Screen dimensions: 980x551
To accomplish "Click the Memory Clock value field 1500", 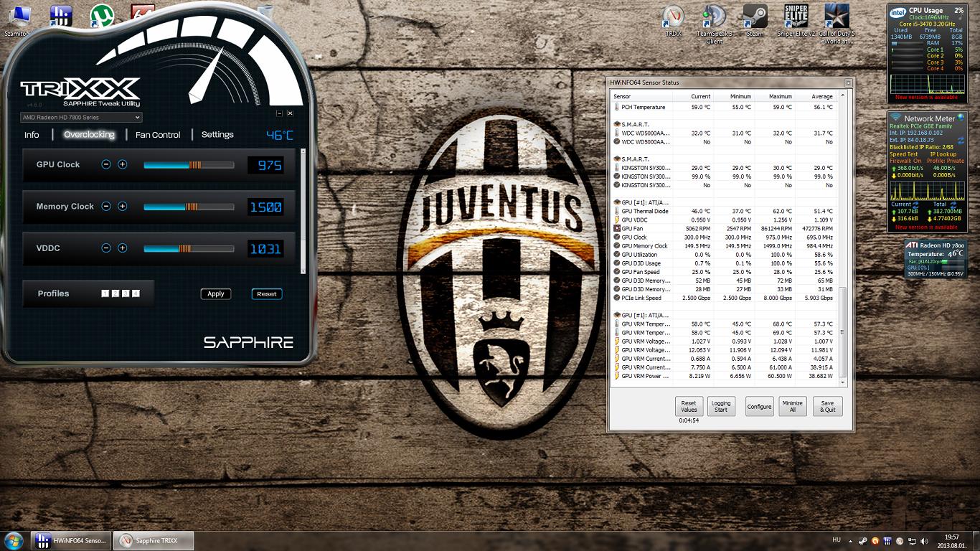I will coord(265,207).
